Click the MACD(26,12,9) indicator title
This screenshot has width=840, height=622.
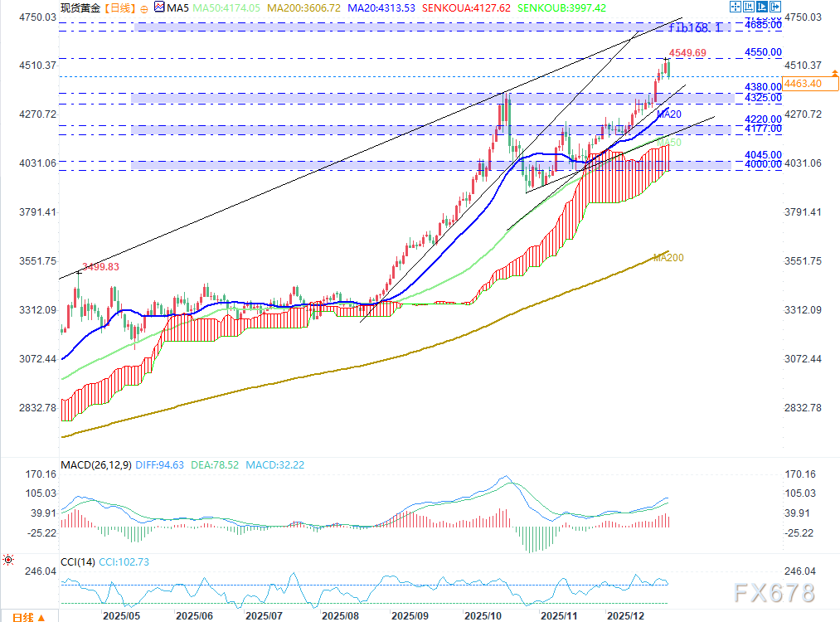tap(96, 465)
